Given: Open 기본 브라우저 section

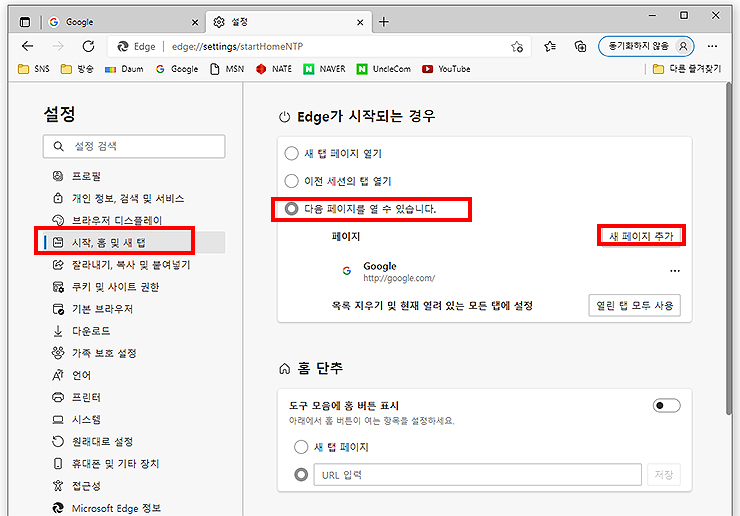Looking at the screenshot, I should pyautogui.click(x=134, y=309).
